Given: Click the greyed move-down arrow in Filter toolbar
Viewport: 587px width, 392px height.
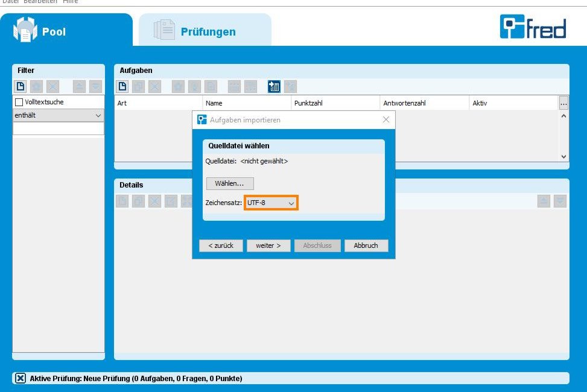Looking at the screenshot, I should coord(95,86).
